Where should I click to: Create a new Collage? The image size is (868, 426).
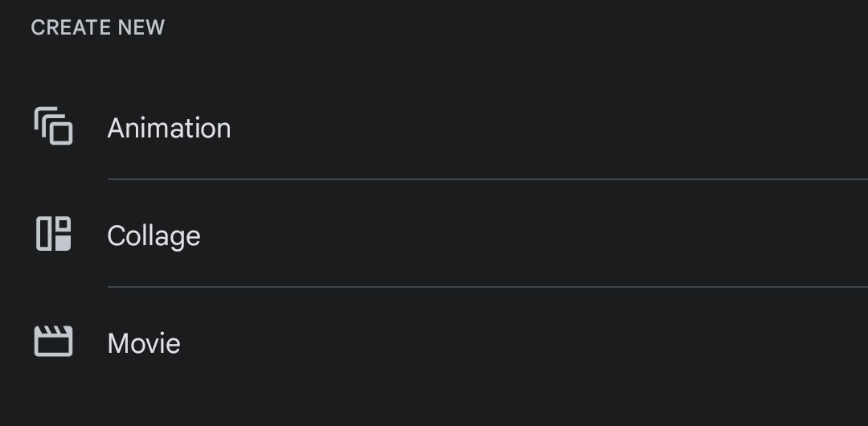tap(154, 236)
